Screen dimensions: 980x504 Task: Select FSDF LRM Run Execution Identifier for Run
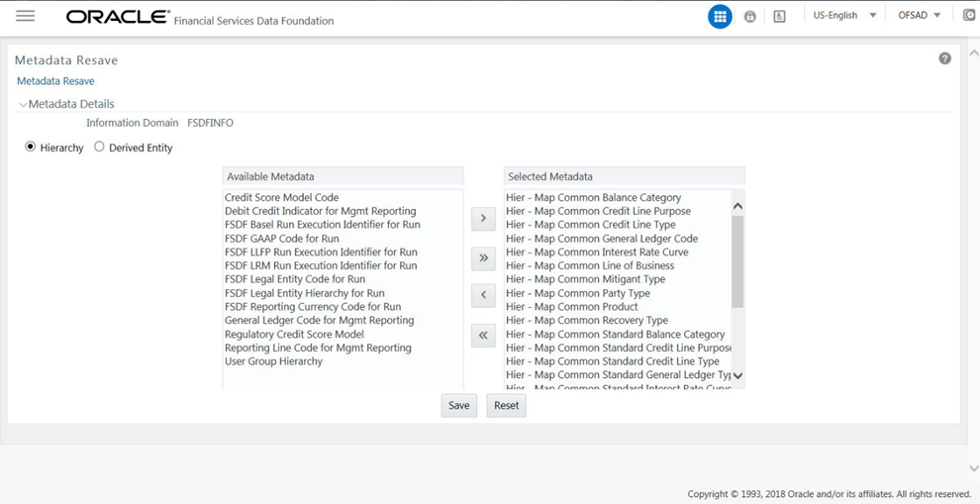click(321, 265)
